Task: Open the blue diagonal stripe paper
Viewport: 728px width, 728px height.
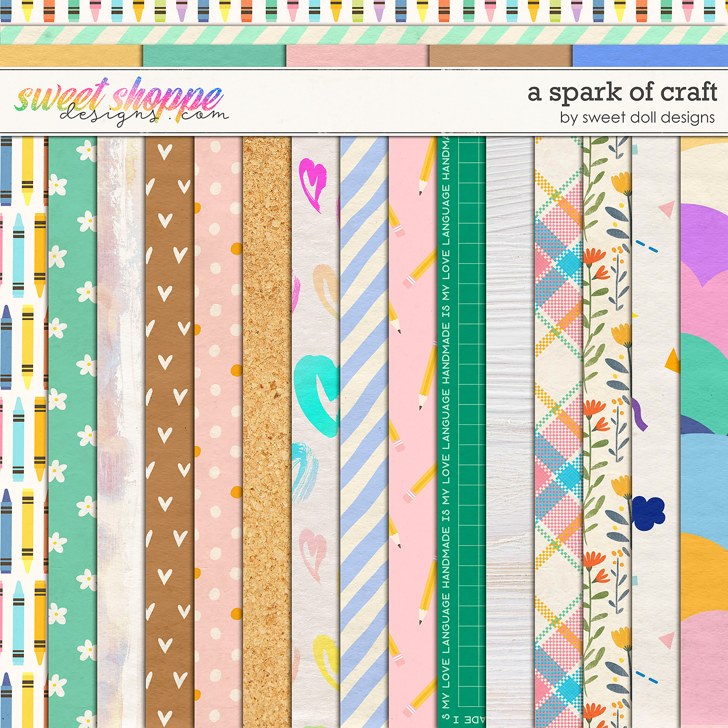Action: tap(364, 432)
